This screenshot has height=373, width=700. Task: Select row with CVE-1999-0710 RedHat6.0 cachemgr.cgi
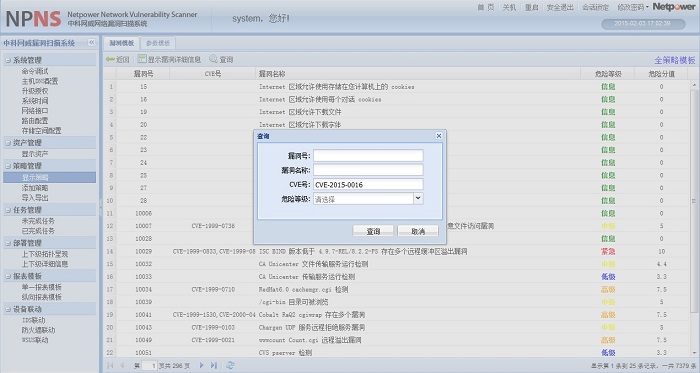coord(397,289)
